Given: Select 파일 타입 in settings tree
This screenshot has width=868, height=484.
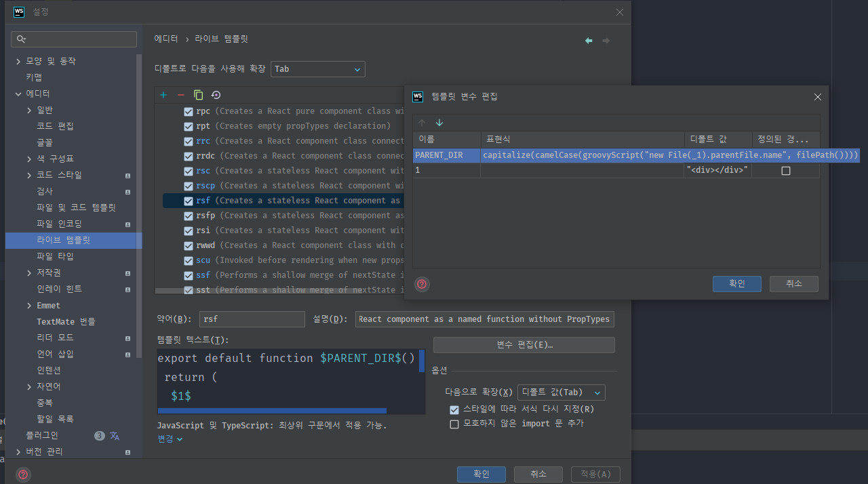Looking at the screenshot, I should point(55,256).
